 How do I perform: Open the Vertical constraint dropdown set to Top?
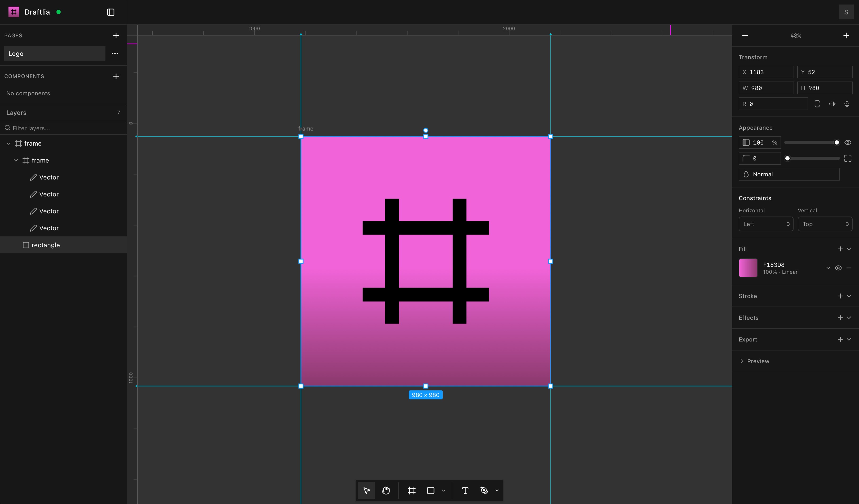click(825, 224)
